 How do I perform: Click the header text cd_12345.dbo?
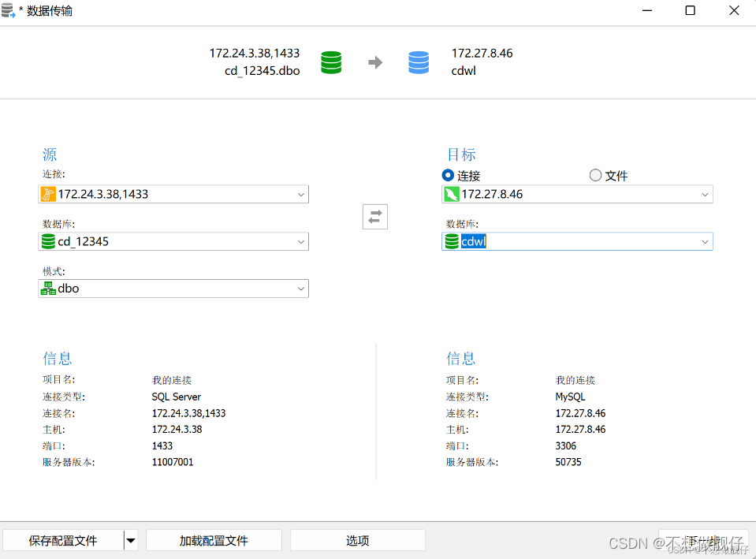[x=263, y=71]
